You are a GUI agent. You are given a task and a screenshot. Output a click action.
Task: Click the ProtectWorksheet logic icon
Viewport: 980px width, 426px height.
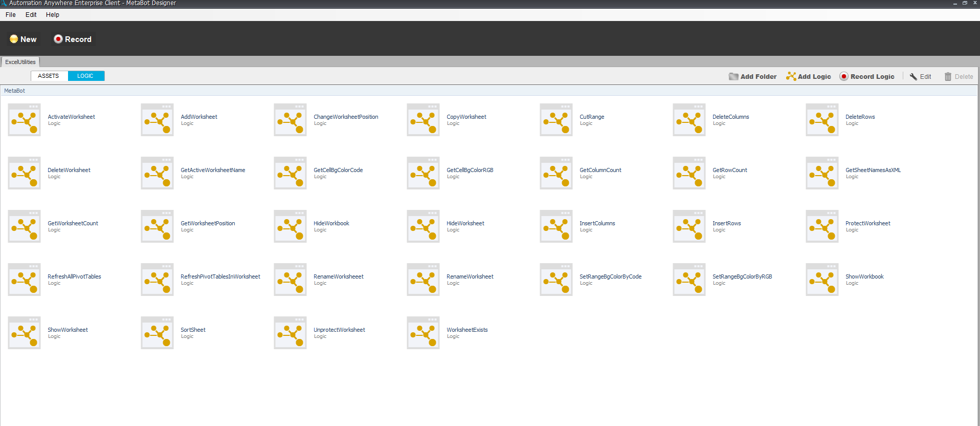click(x=822, y=226)
